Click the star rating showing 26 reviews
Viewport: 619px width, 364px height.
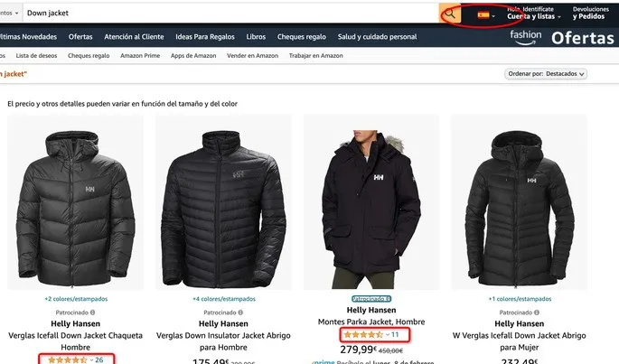[67, 359]
